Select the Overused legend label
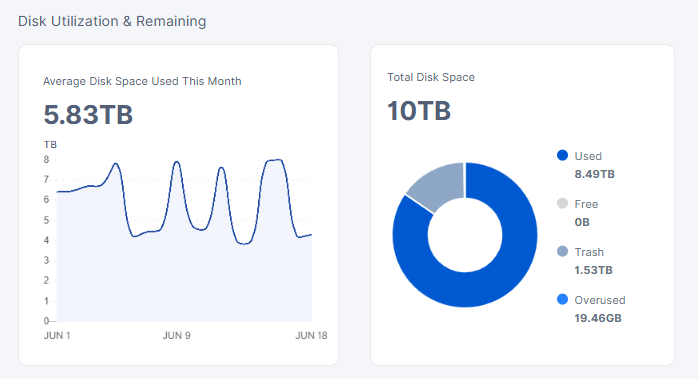The image size is (698, 379). [600, 300]
